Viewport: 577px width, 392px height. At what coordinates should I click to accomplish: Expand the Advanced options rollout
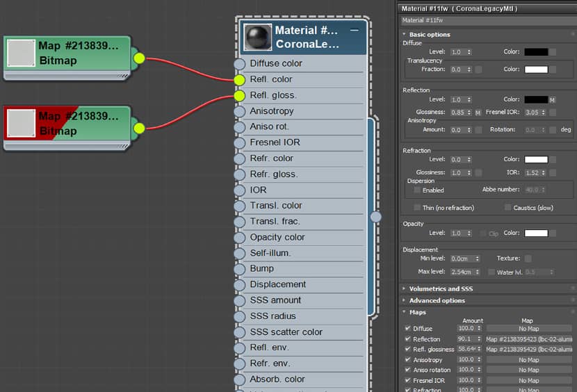[437, 301]
